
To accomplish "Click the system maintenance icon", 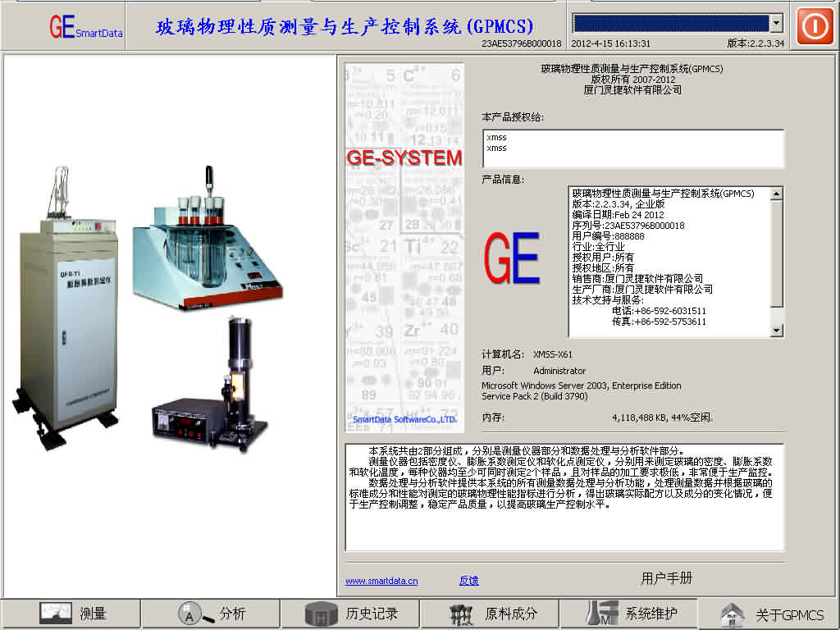I will (x=601, y=614).
